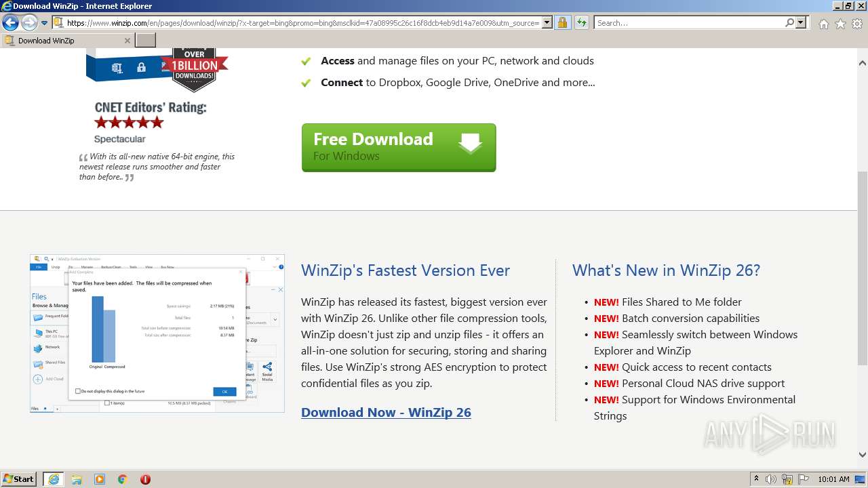Screen dimensions: 868x488
Task: Expand the address bar URL dropdown
Action: (x=547, y=23)
